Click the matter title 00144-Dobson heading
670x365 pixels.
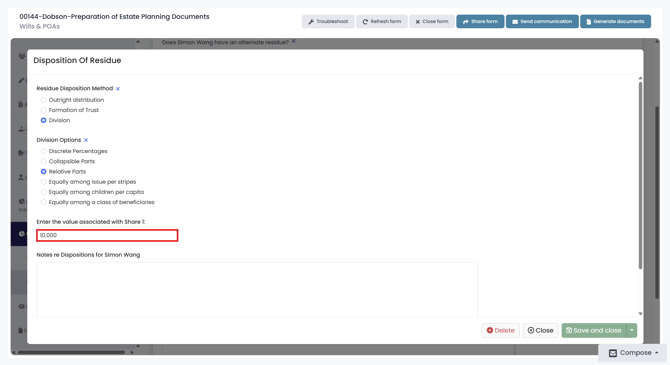[114, 17]
